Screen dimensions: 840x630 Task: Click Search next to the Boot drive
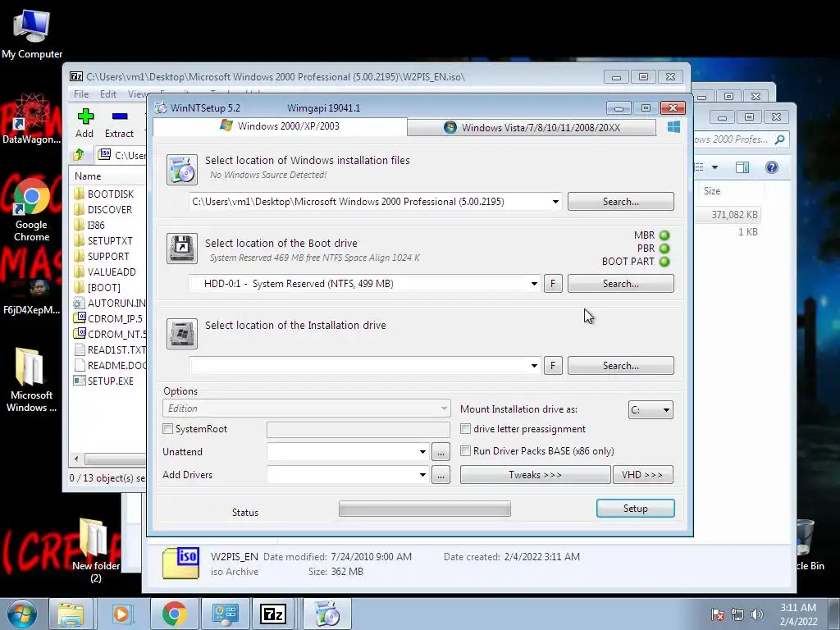pos(621,284)
